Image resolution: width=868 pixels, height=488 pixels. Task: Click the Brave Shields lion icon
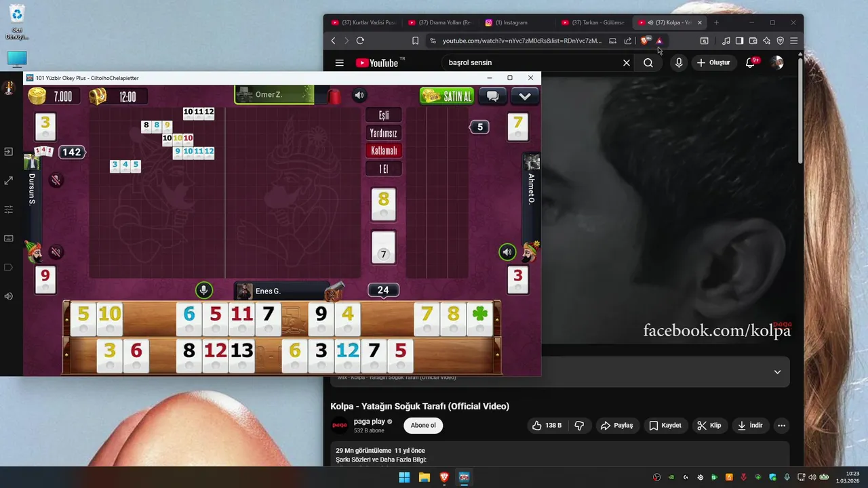tap(644, 41)
